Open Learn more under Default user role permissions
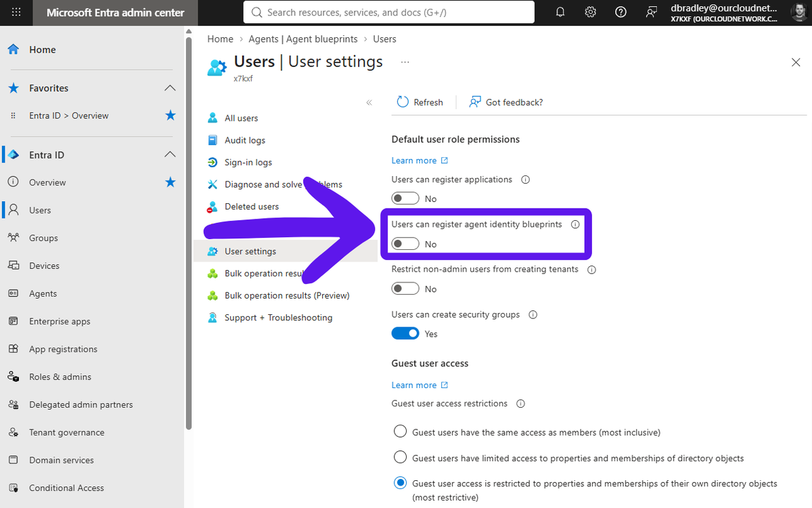 pyautogui.click(x=420, y=161)
